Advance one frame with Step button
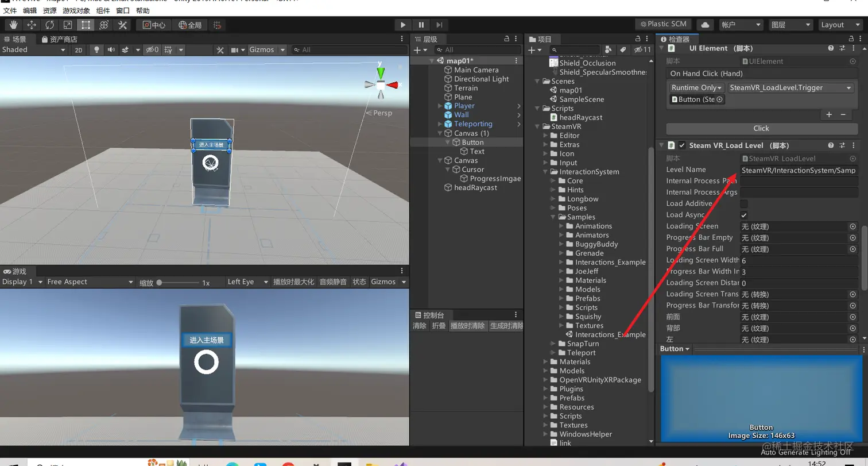 [x=439, y=25]
